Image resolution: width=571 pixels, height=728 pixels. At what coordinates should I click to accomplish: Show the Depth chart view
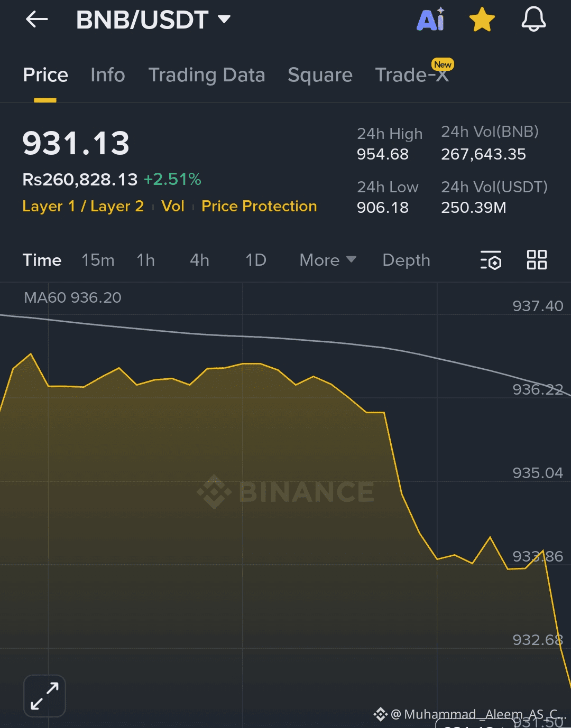tap(406, 260)
